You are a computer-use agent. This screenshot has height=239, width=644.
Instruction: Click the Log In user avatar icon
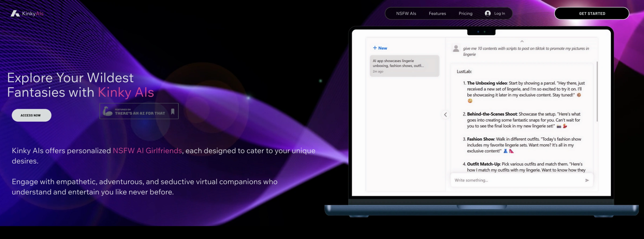pos(488,13)
